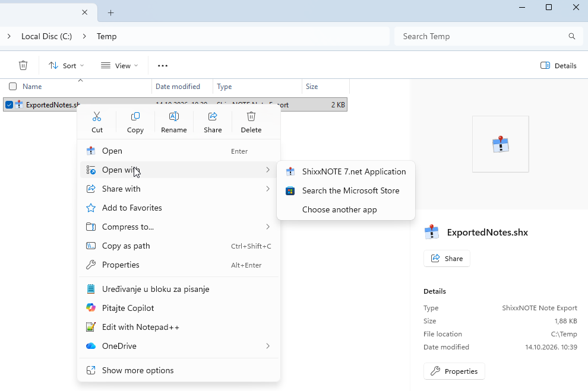
Task: Click ExportedNotes.shx title in details pane
Action: (487, 232)
